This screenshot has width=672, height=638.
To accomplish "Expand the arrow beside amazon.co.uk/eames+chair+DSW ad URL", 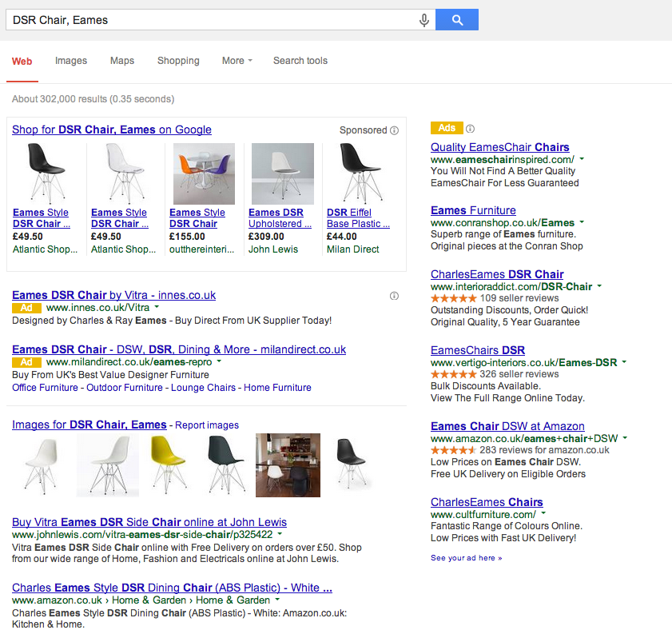I will pyautogui.click(x=626, y=438).
